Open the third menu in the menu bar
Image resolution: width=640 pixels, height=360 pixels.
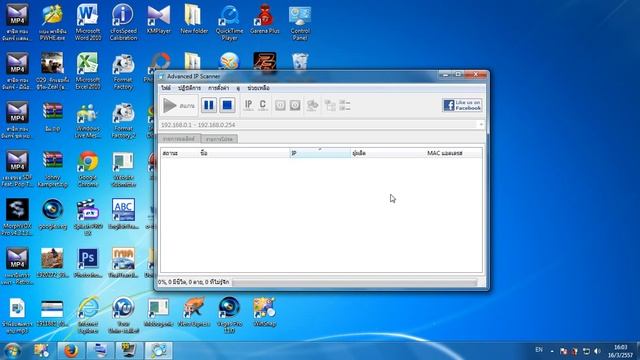[219, 88]
